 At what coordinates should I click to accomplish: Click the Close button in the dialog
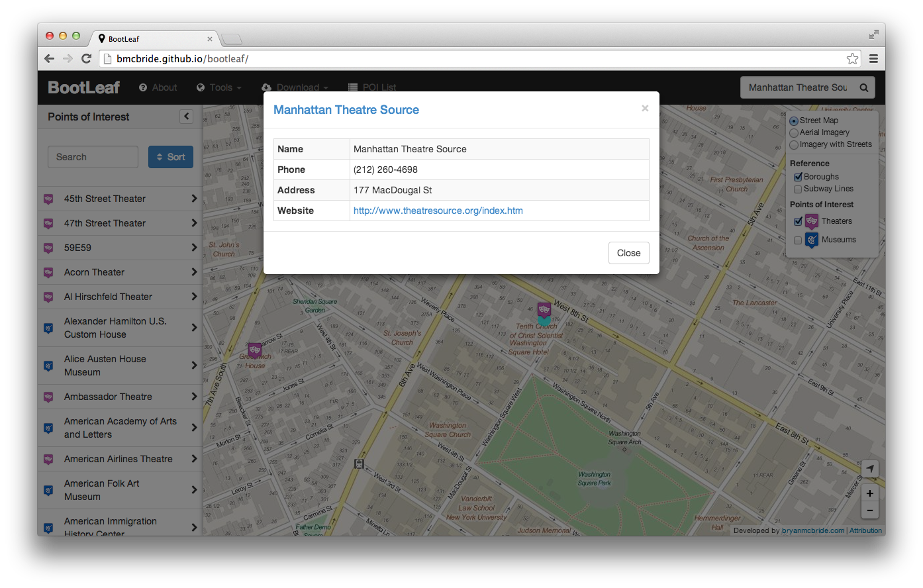628,253
